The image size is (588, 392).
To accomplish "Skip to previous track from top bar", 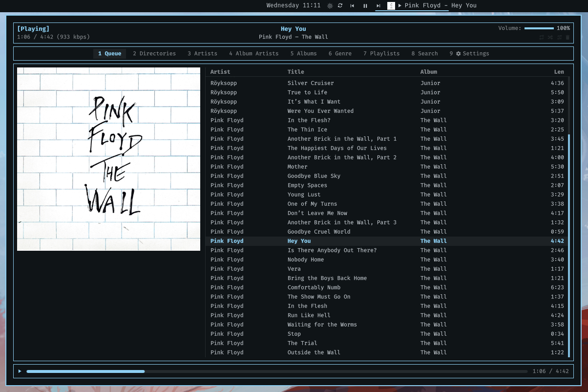I will (x=352, y=6).
